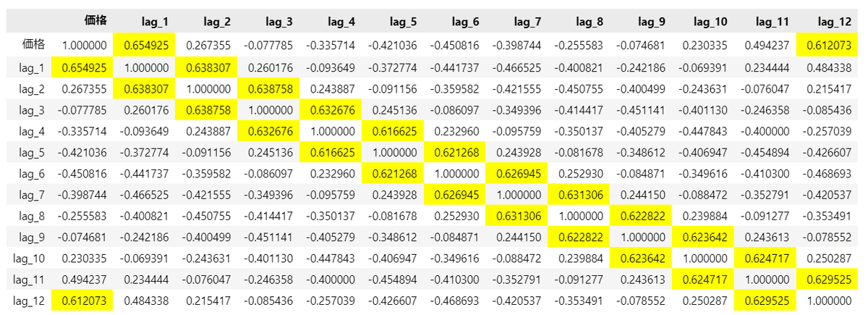The width and height of the screenshot is (868, 315).
Task: Select the lag_6 column header
Action: coord(465,22)
